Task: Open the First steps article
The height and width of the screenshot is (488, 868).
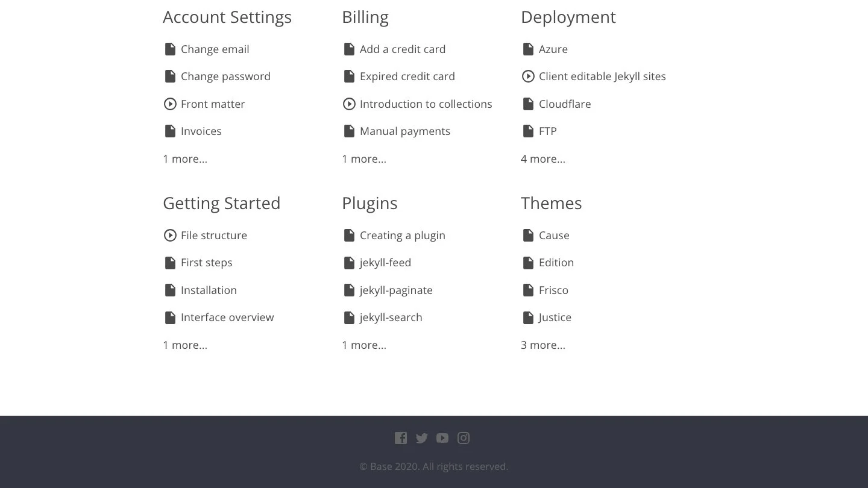Action: (207, 263)
